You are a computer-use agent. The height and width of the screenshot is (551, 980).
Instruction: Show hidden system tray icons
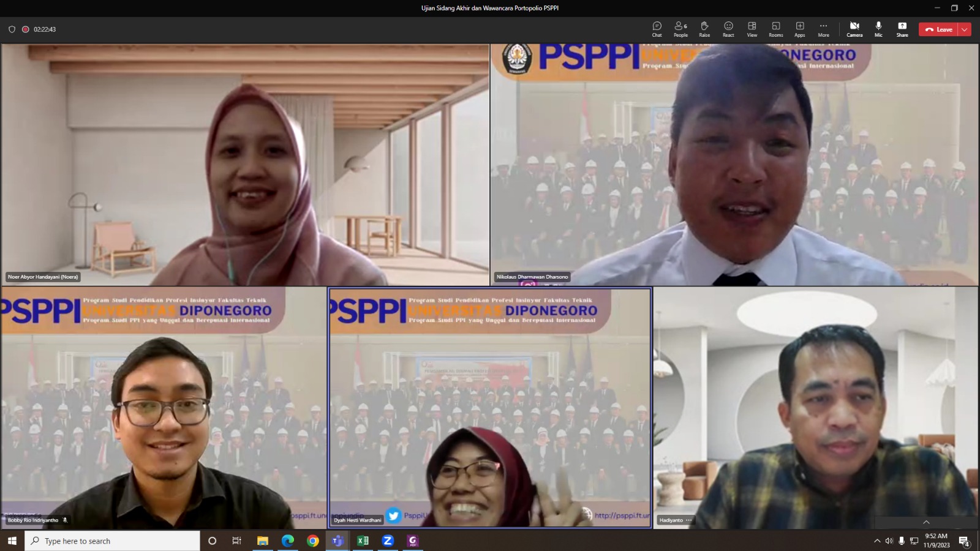tap(876, 541)
